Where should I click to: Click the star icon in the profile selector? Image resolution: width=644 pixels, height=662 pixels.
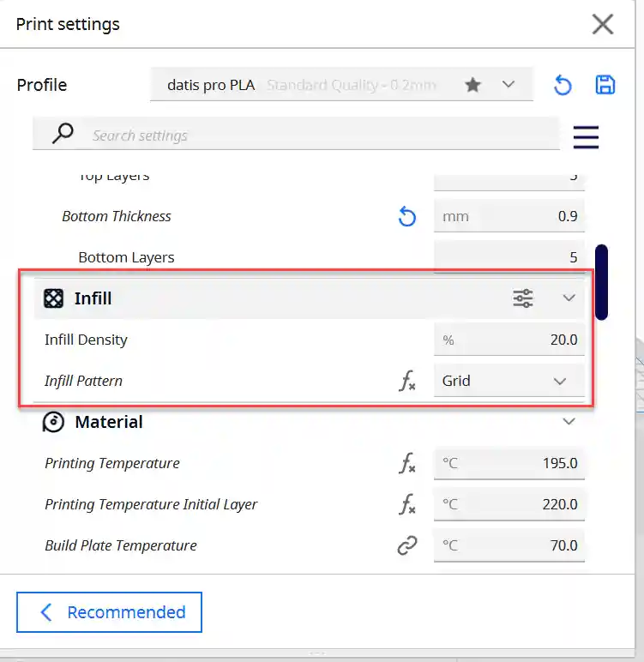coord(472,85)
